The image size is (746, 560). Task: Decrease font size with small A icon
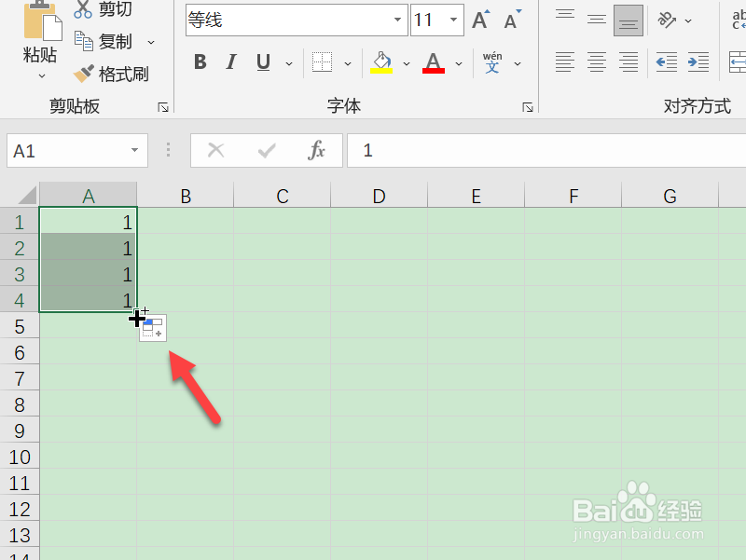(512, 20)
